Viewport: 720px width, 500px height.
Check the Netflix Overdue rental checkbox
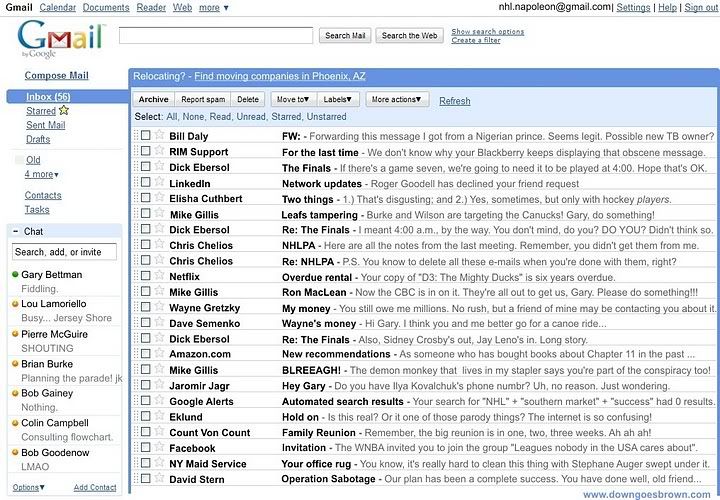(146, 275)
